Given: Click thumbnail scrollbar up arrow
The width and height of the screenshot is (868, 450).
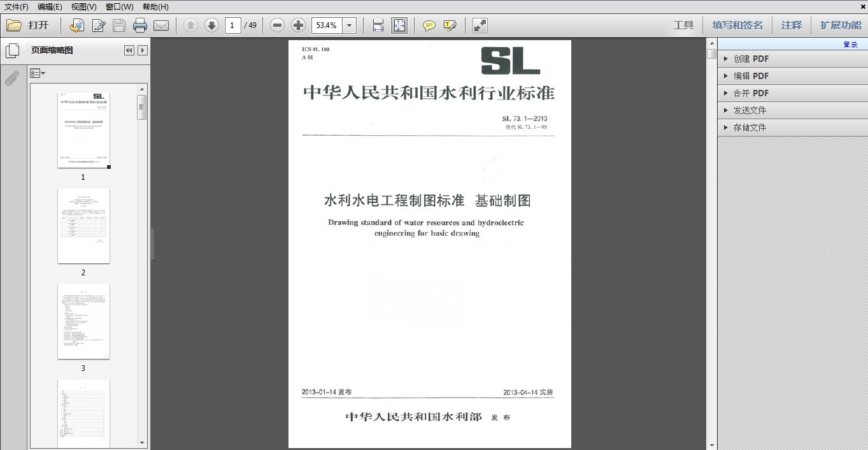Looking at the screenshot, I should coord(143,89).
